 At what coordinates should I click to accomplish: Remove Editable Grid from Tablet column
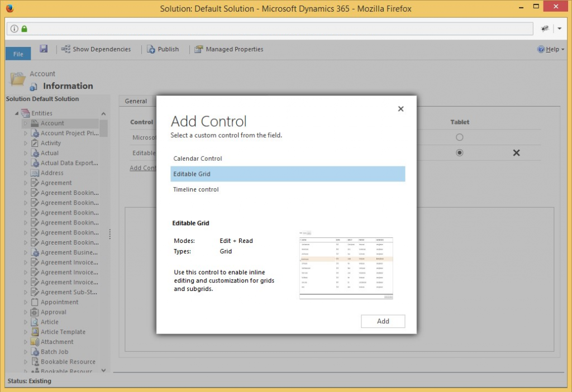(x=516, y=152)
